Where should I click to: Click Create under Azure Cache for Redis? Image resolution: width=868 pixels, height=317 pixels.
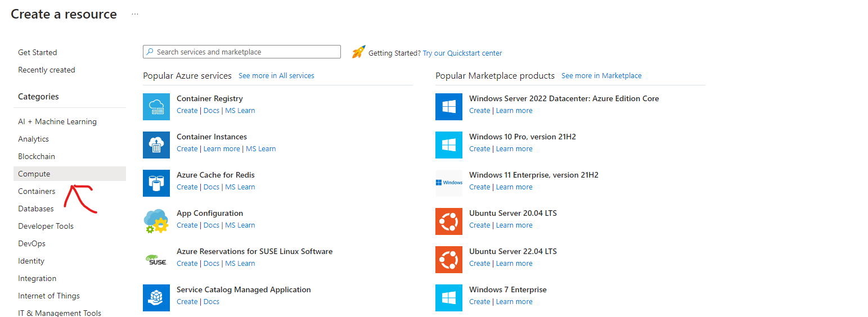click(187, 187)
